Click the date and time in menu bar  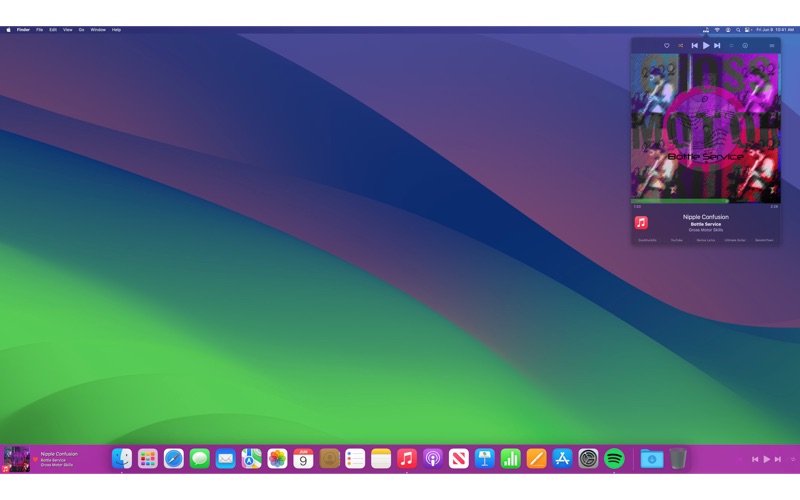pyautogui.click(x=774, y=30)
